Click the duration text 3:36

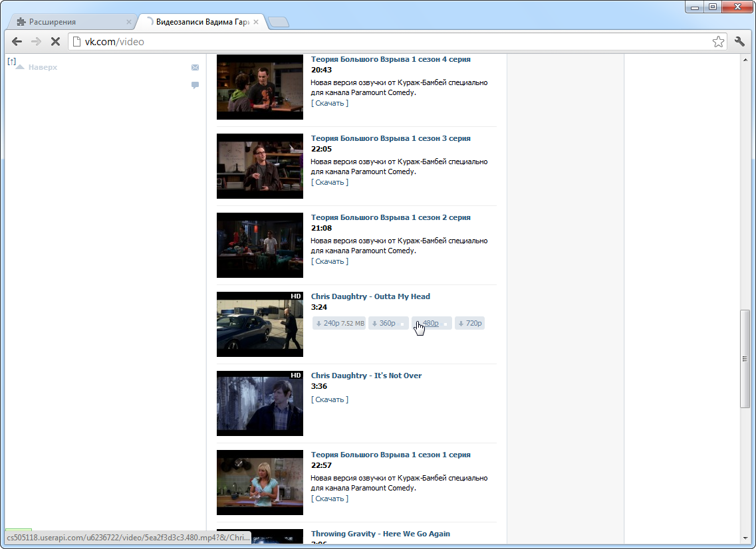318,386
